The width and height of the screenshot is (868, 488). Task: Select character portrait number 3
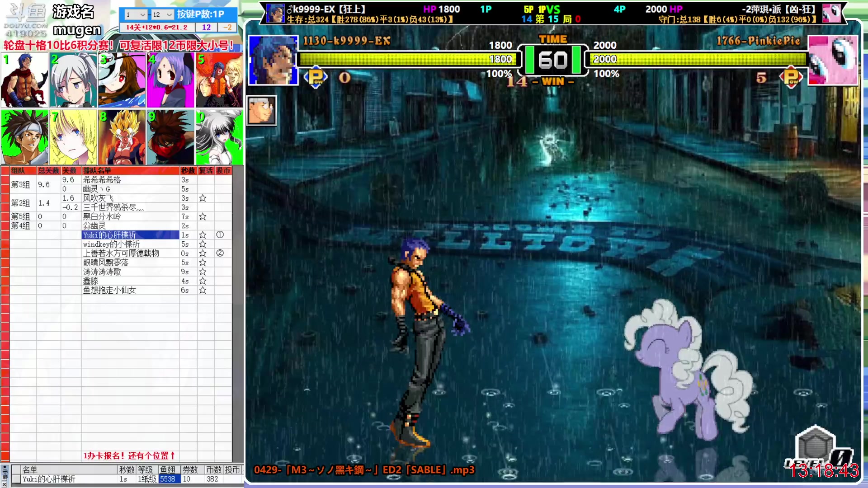tap(122, 80)
